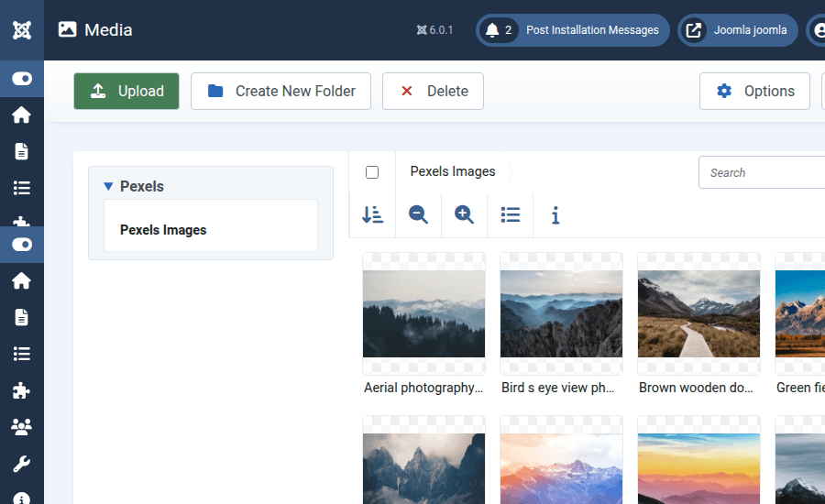This screenshot has height=504, width=825.
Task: Click into the media Search field
Action: coord(761,172)
